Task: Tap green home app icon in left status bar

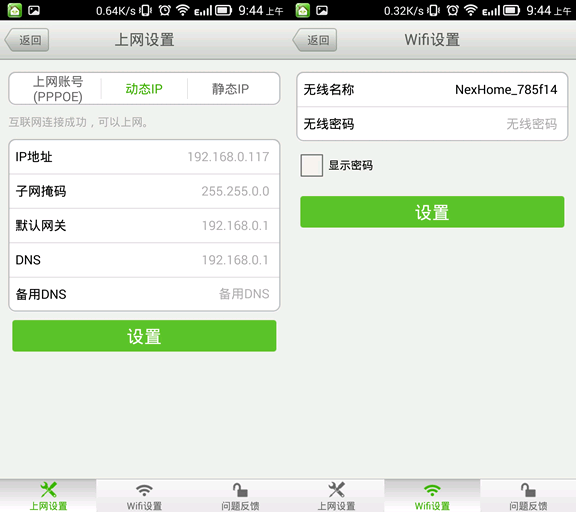Action: click(15, 10)
